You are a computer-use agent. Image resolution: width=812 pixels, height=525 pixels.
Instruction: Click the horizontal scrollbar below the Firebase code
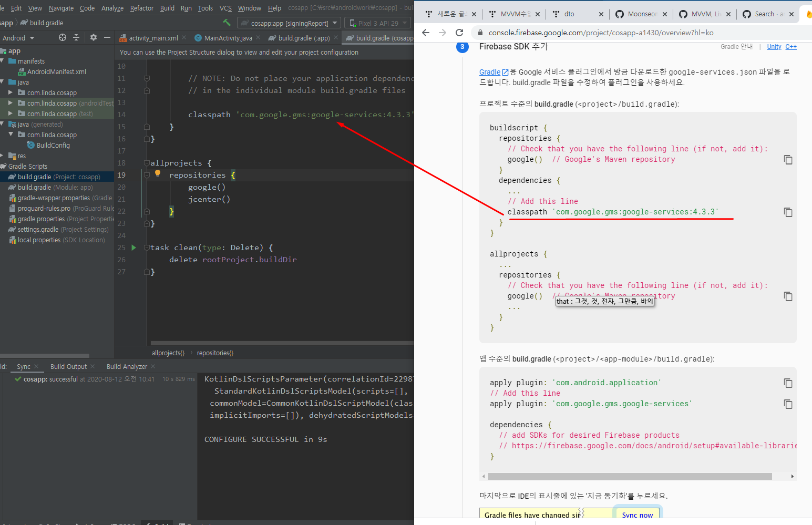pos(630,476)
